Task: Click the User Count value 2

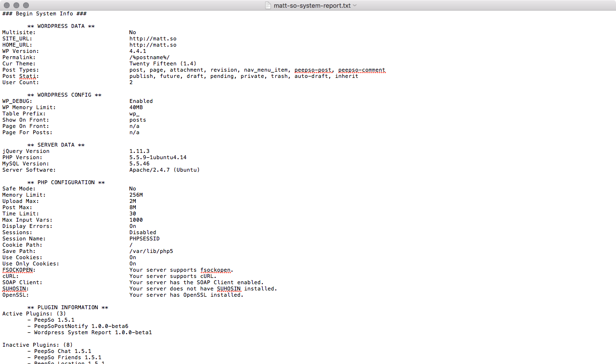Action: 131,82
